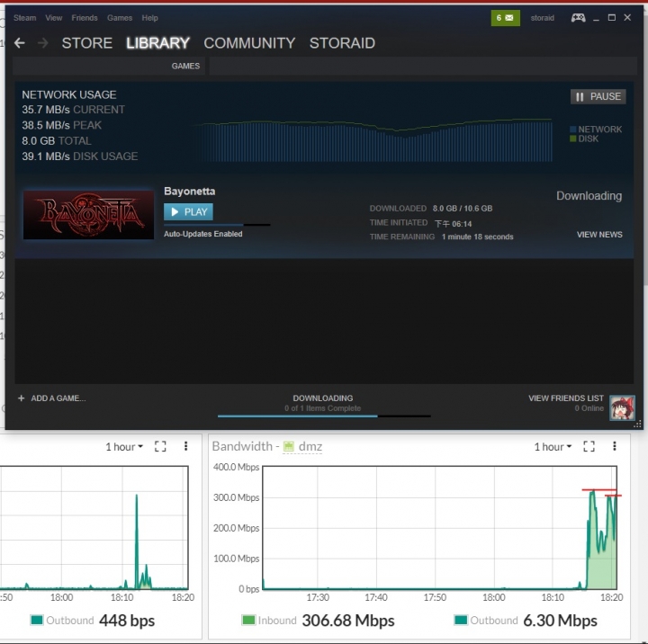Viewport: 648px width, 644px height.
Task: Click the '35.7 MB/s CURRENT' reading
Action: tap(73, 110)
